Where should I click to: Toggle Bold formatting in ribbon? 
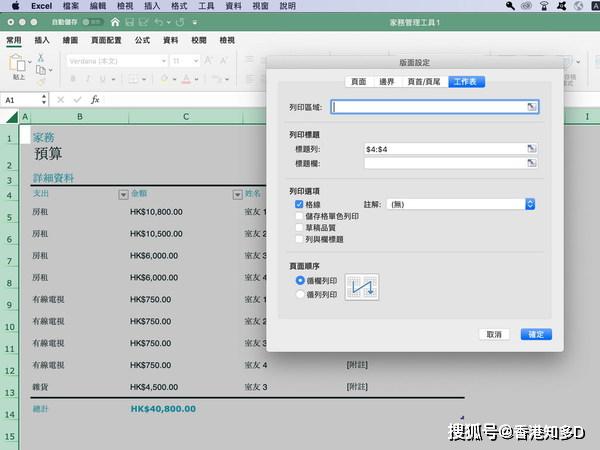[73, 79]
